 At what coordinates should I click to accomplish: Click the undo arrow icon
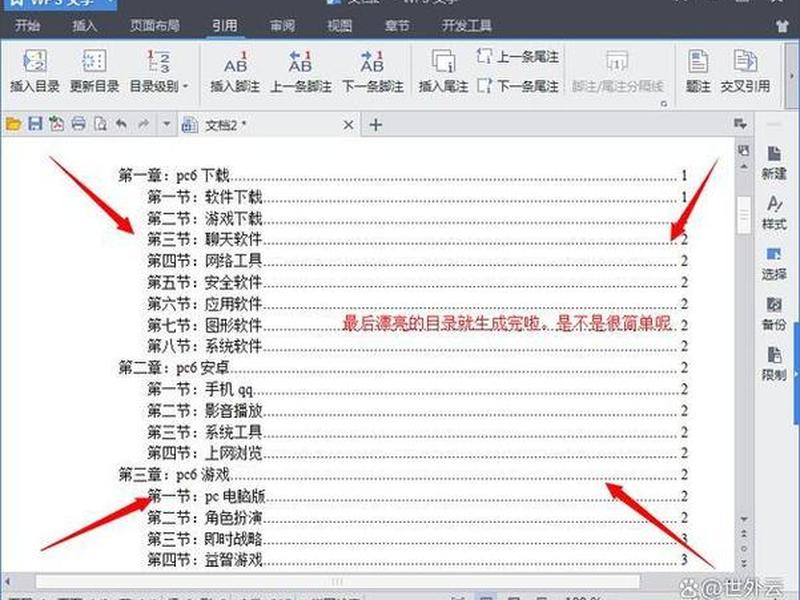121,124
